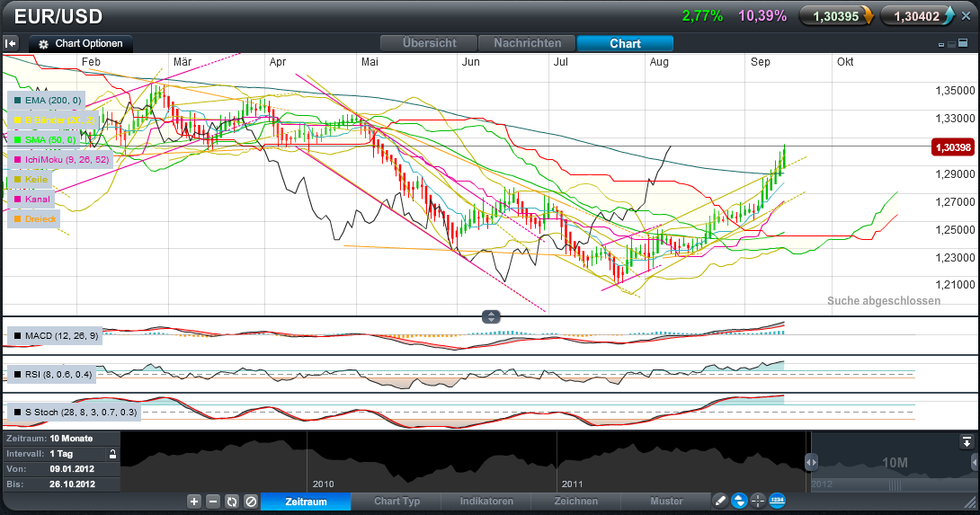Toggle the blue up-down arrows icon
Viewport: 980px width, 515px height.
point(739,501)
